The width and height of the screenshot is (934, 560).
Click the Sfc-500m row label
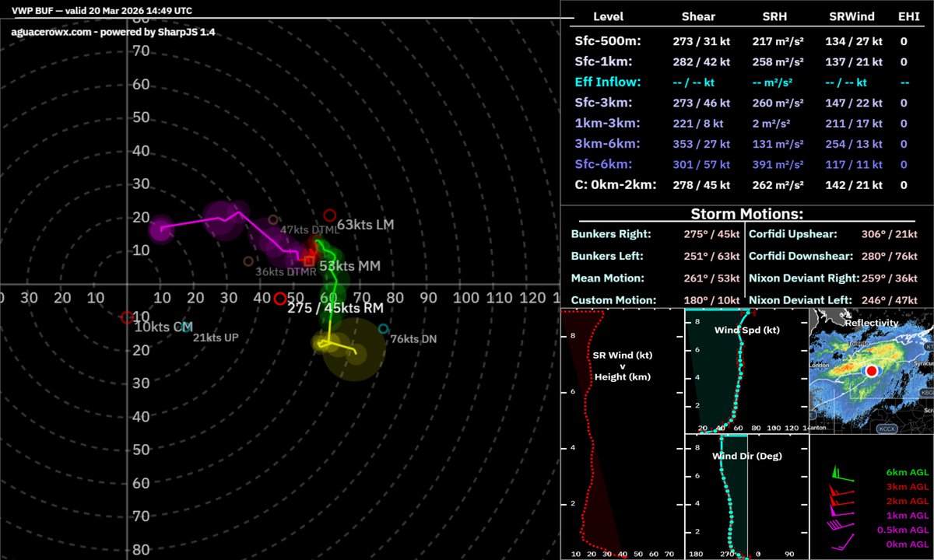[x=609, y=40]
